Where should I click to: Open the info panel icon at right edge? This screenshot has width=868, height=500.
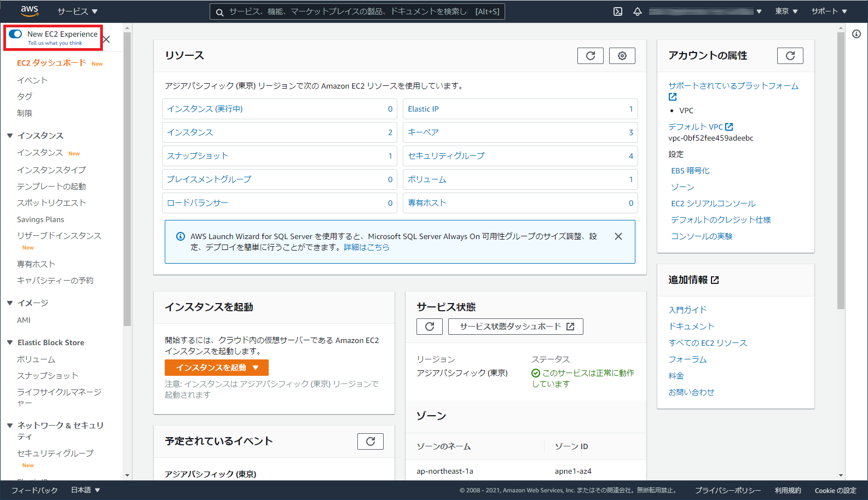point(857,34)
